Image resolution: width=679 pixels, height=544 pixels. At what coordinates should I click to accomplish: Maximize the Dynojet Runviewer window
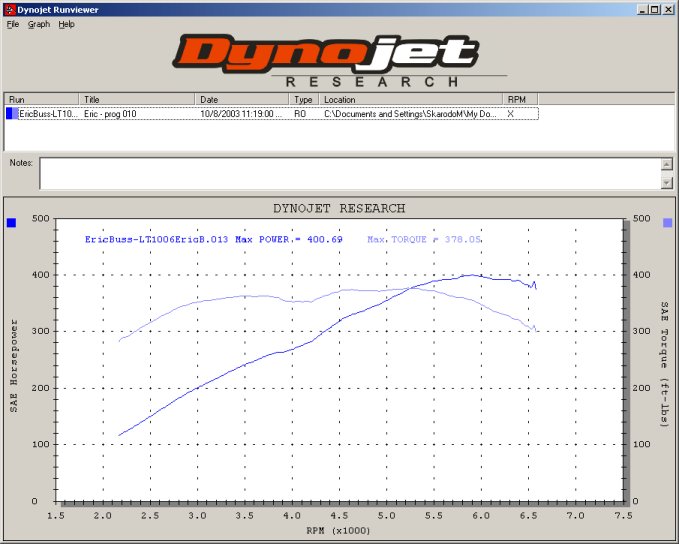655,9
